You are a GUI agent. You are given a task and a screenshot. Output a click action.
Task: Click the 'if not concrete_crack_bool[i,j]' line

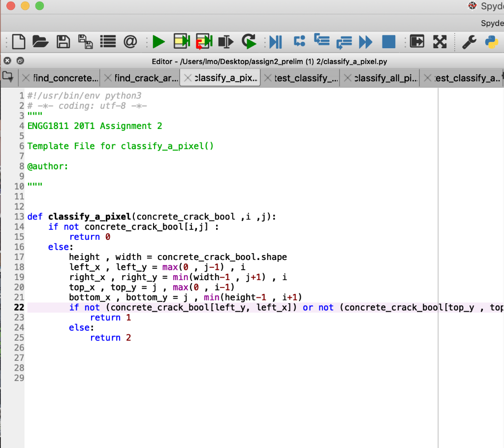tap(133, 227)
